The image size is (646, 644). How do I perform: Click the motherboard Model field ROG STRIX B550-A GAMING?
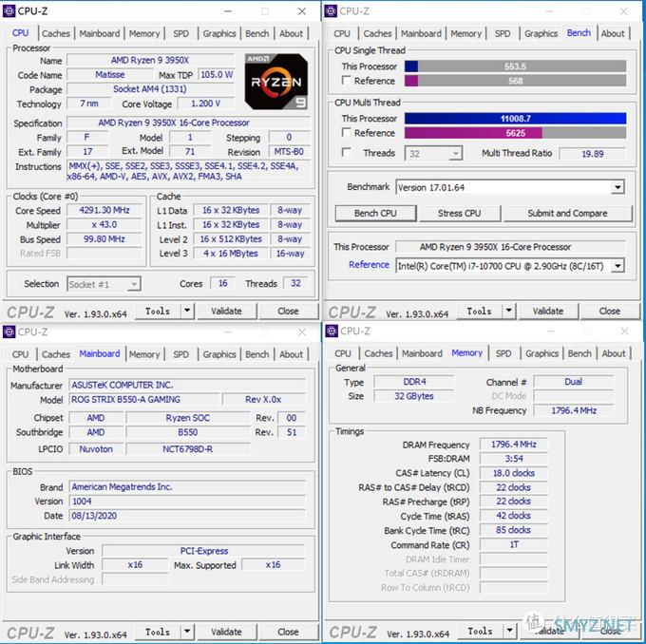point(144,399)
